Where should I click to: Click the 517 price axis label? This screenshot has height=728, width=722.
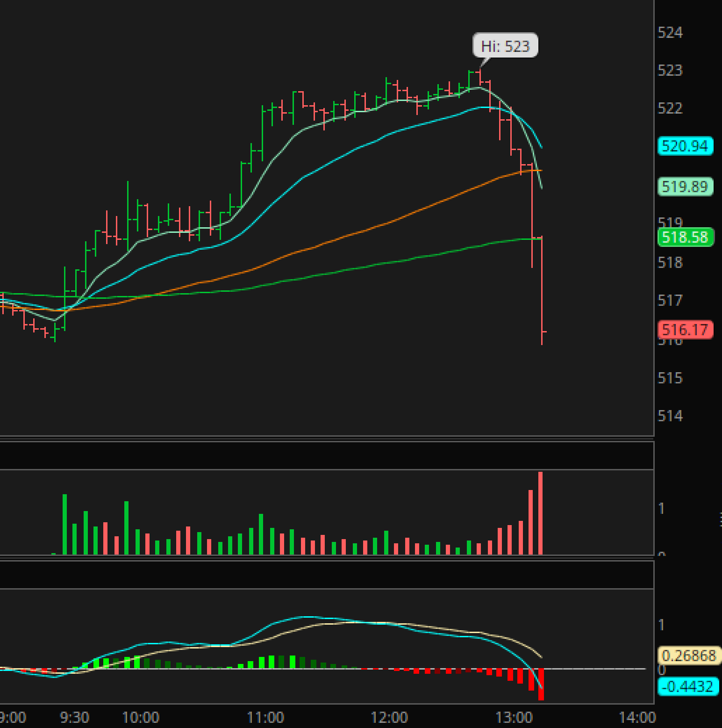click(x=670, y=300)
